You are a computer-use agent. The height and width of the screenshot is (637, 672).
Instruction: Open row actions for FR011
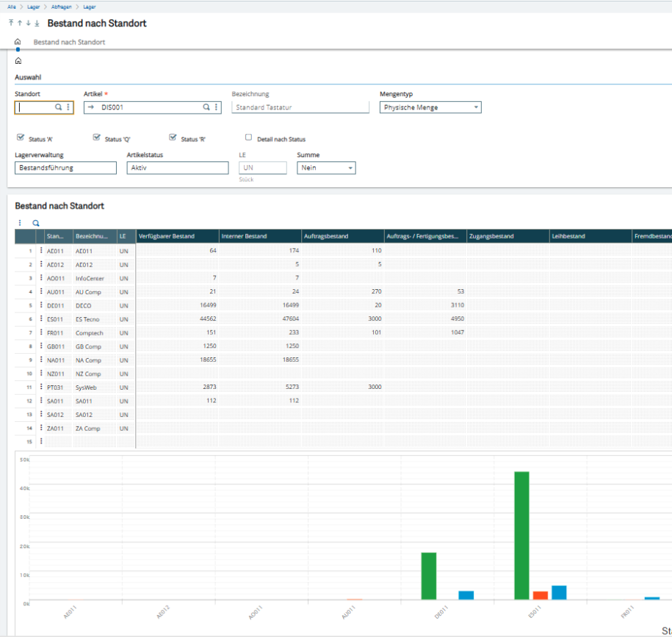[41, 332]
